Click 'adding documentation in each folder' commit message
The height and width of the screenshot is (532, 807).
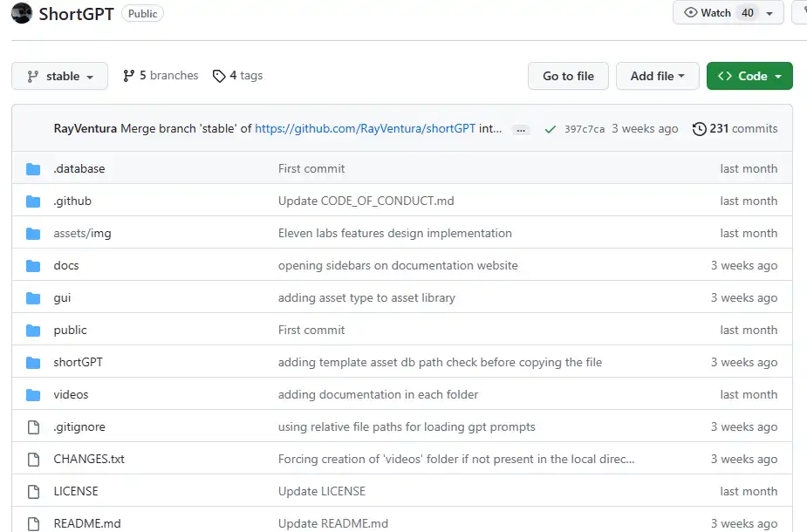(379, 394)
